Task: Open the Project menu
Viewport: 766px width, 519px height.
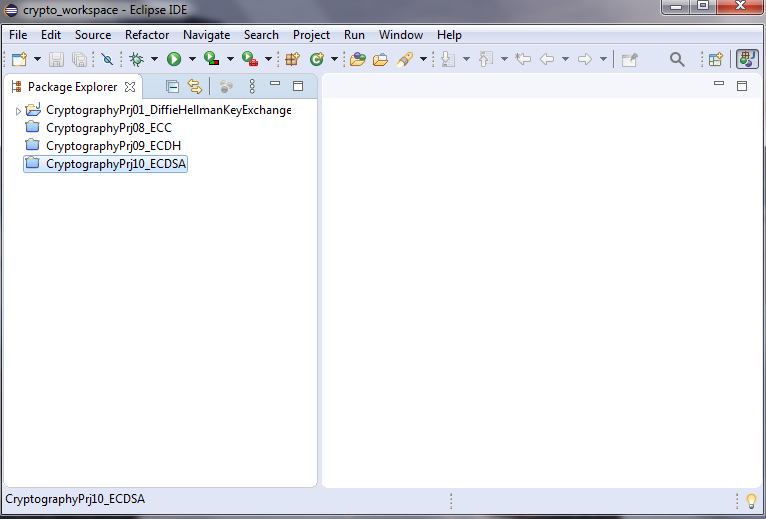Action: pyautogui.click(x=311, y=35)
